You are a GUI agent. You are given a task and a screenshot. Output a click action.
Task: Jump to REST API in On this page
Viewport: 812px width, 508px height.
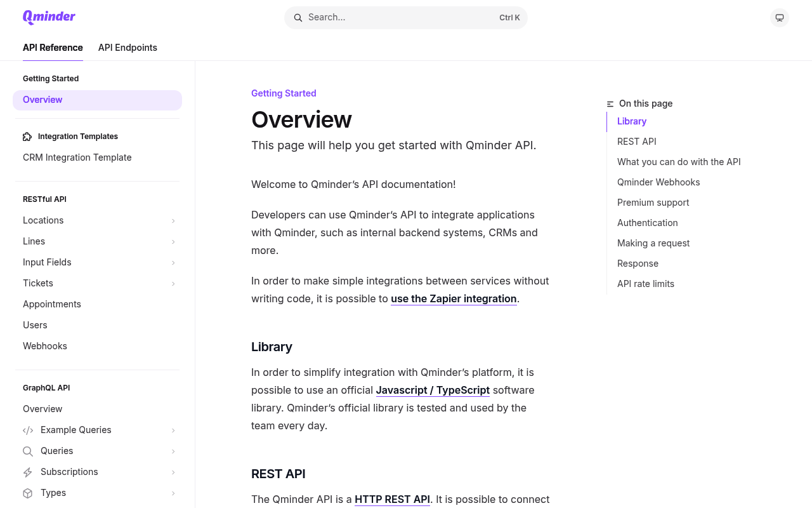(x=637, y=142)
